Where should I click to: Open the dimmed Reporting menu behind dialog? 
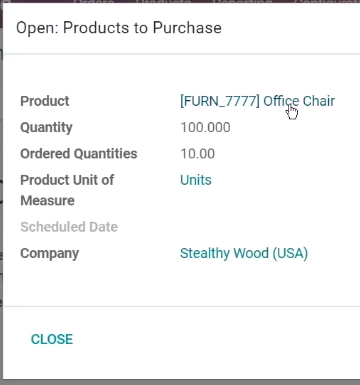(x=243, y=1)
